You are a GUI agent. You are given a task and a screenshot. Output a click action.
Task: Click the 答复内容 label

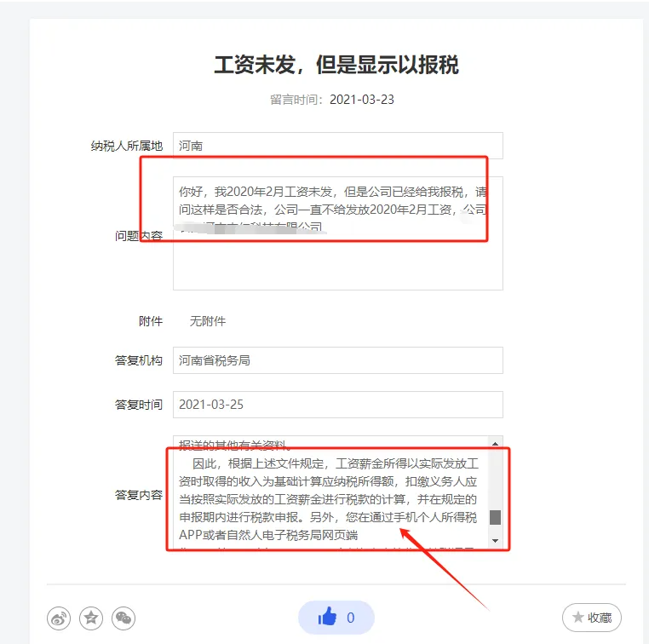(x=139, y=495)
